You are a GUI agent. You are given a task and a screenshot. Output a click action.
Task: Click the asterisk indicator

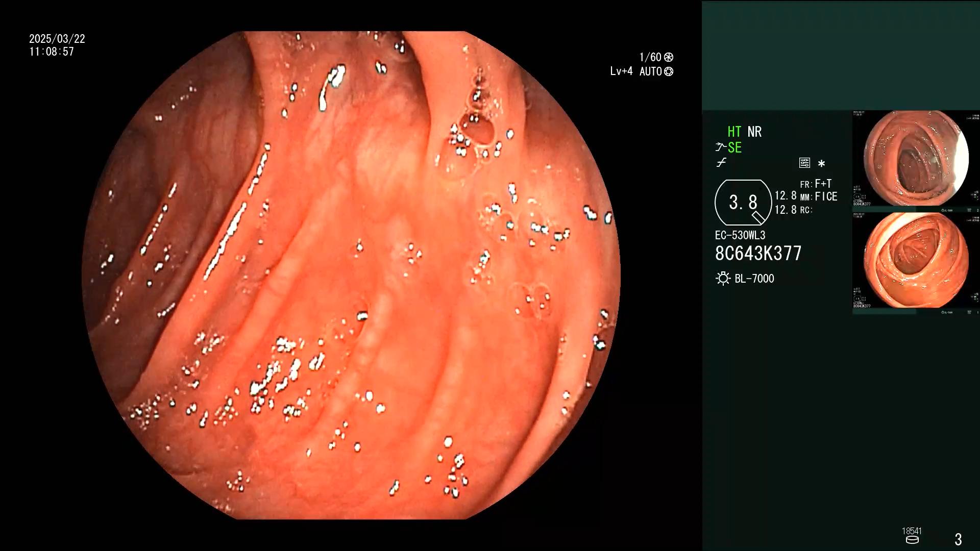point(821,163)
